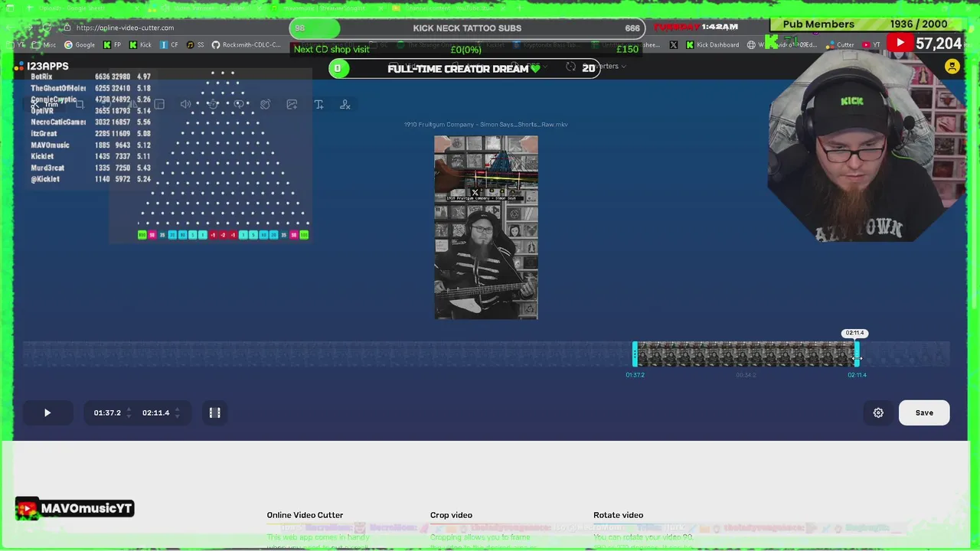Viewport: 980px width, 551px height.
Task: Open the CF bookmark
Action: (x=169, y=45)
